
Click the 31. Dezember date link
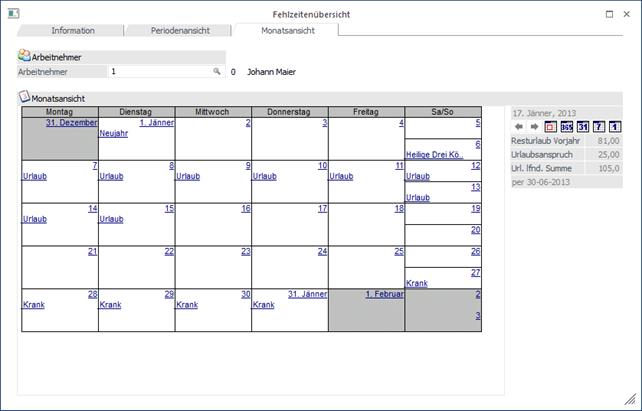click(x=71, y=123)
